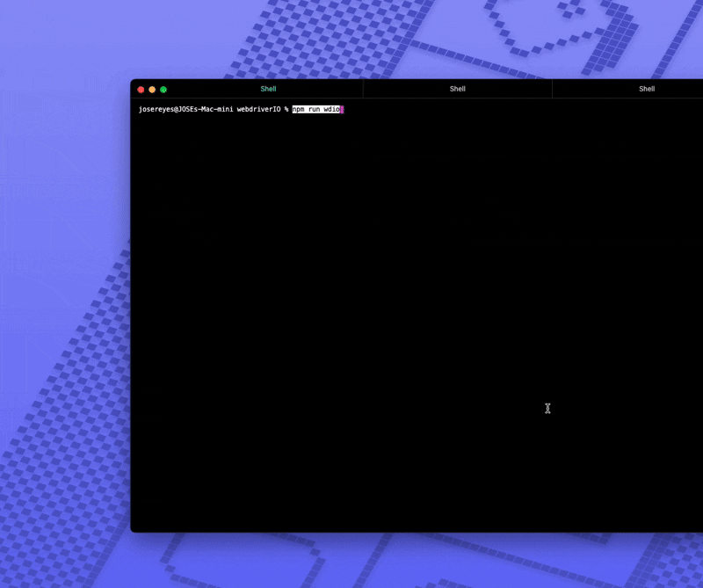
Task: Click the webdriverIO directory name in prompt
Action: pos(257,110)
